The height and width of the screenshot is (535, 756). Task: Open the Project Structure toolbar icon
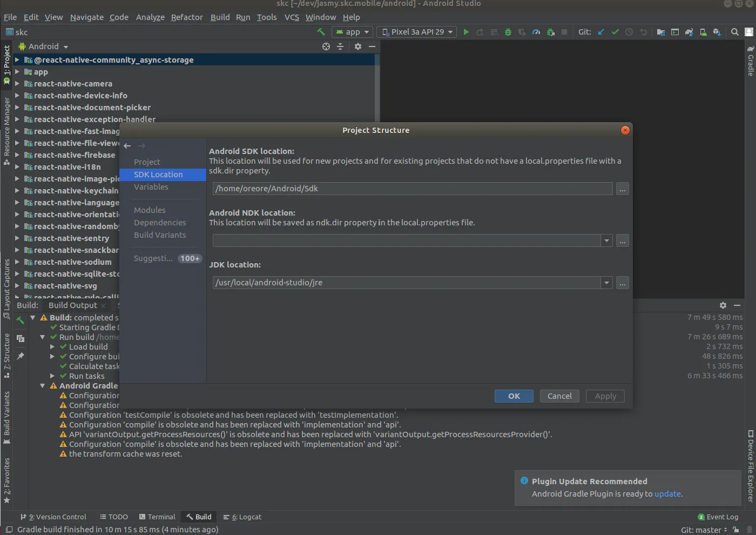[661, 32]
